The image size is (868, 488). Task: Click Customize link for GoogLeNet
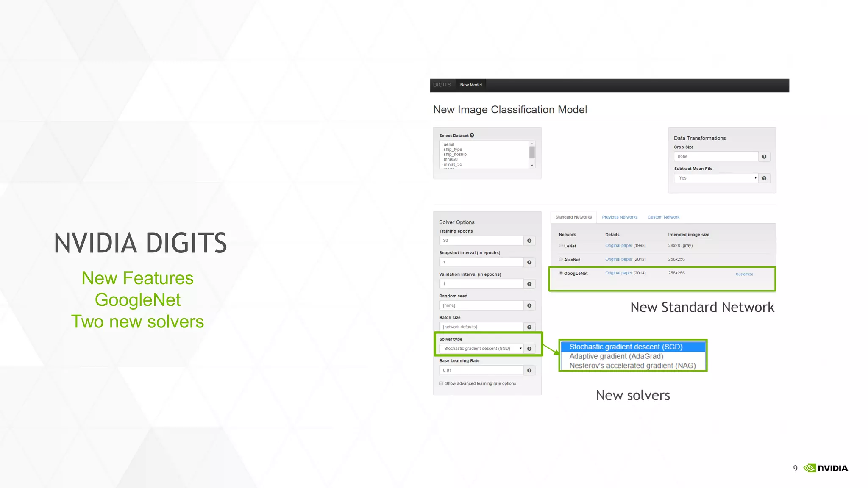pyautogui.click(x=744, y=274)
